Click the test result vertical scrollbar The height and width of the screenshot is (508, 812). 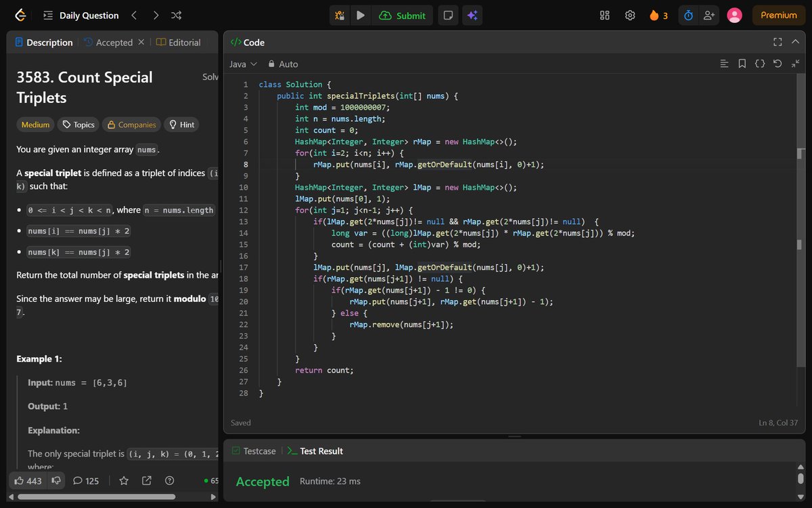[x=801, y=478]
